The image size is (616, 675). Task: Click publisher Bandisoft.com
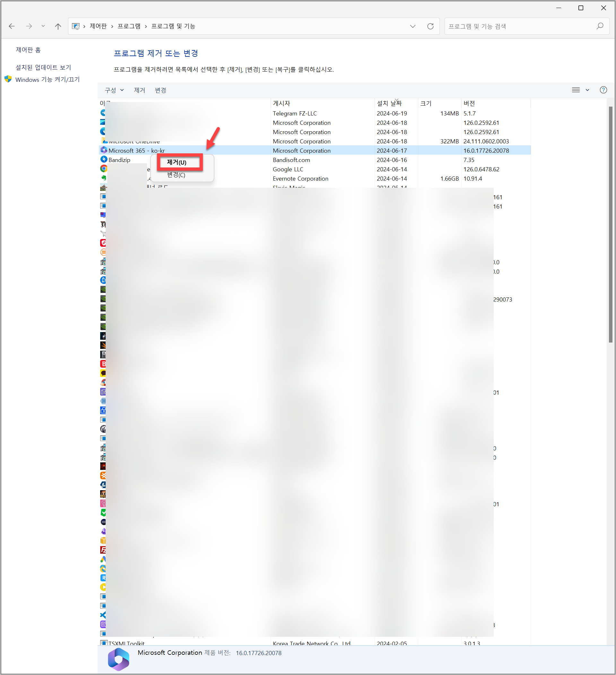[x=291, y=160]
